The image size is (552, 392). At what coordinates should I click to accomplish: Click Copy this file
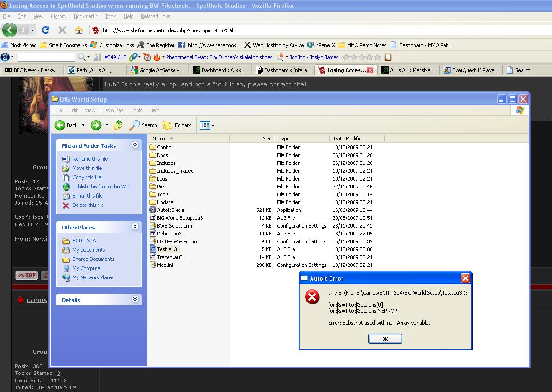pos(87,177)
